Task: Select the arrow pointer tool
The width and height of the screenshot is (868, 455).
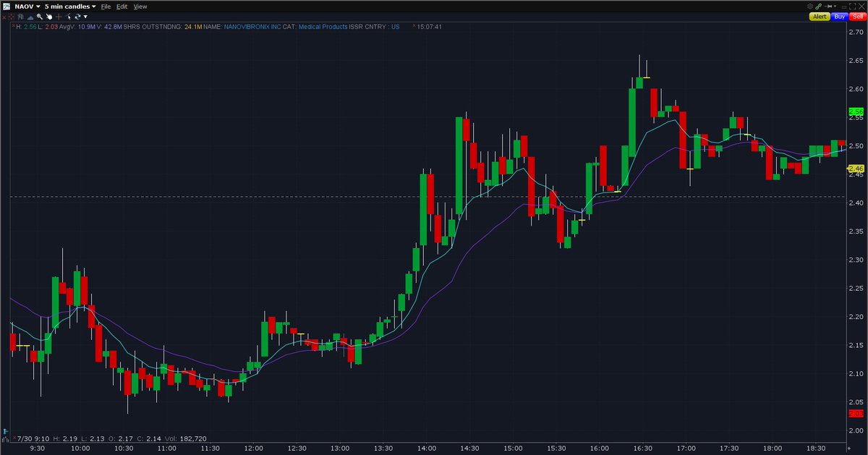Action: (69, 17)
